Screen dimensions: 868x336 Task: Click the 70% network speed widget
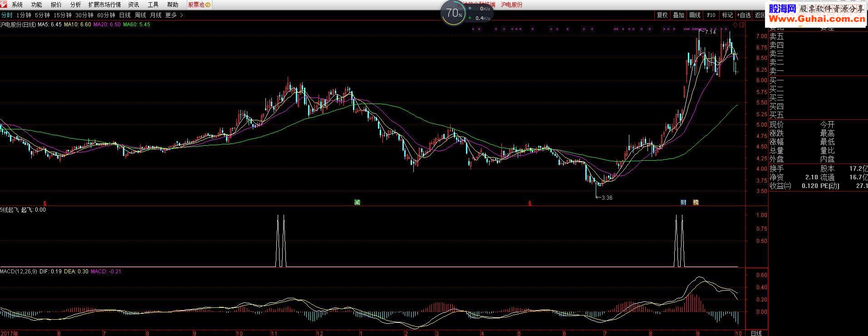point(466,14)
